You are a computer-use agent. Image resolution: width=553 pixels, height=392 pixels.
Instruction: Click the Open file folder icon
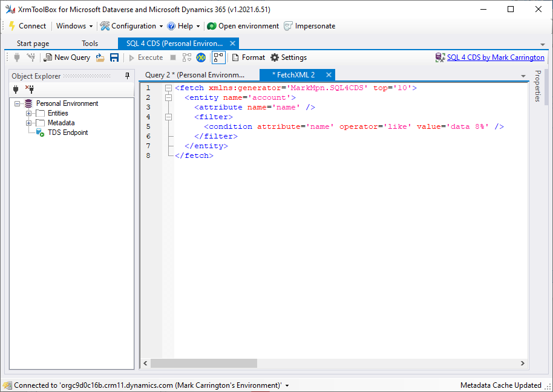click(100, 57)
